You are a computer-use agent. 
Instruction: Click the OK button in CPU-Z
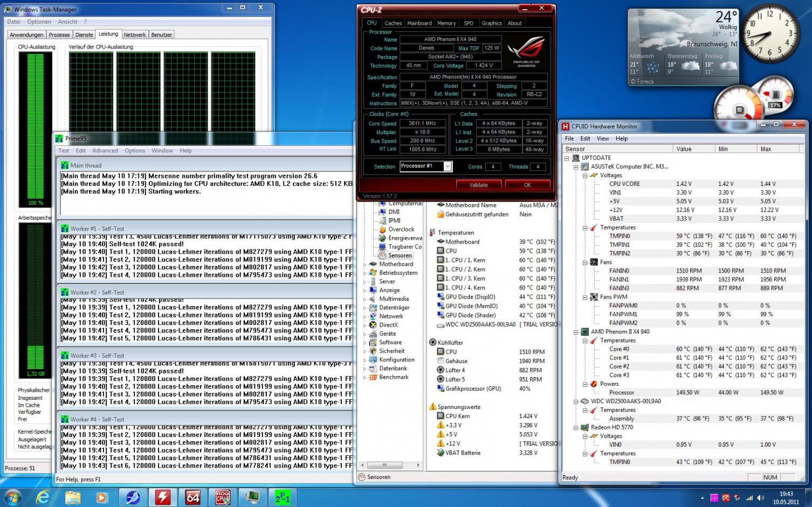527,185
